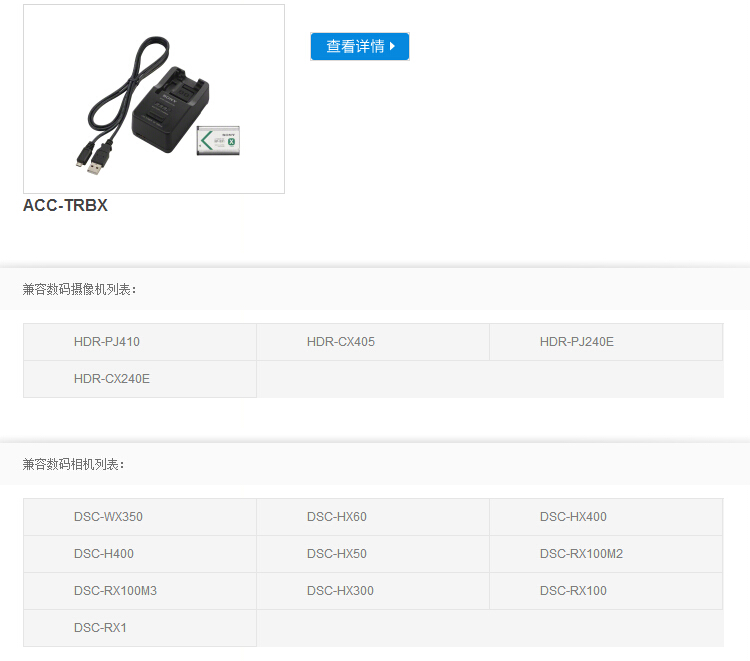Select the DSC-RX100 camera entry
750x661 pixels.
click(x=606, y=591)
